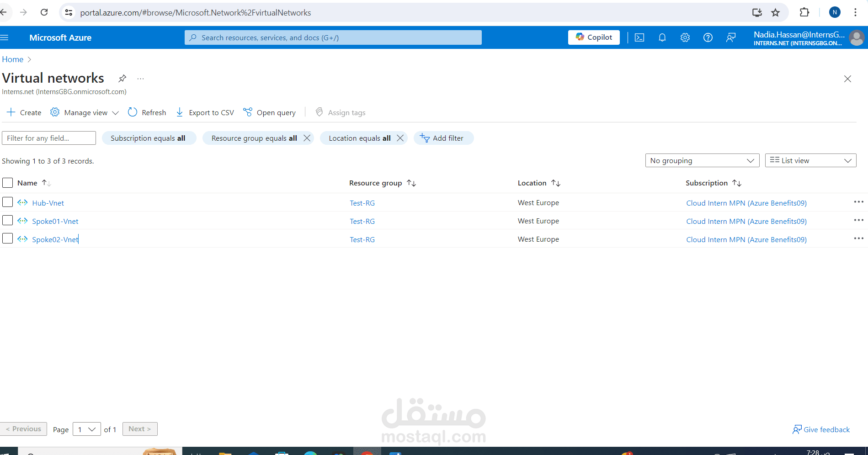Open the subscription link in the Spoke01-Vnet row
The height and width of the screenshot is (455, 868).
click(746, 221)
